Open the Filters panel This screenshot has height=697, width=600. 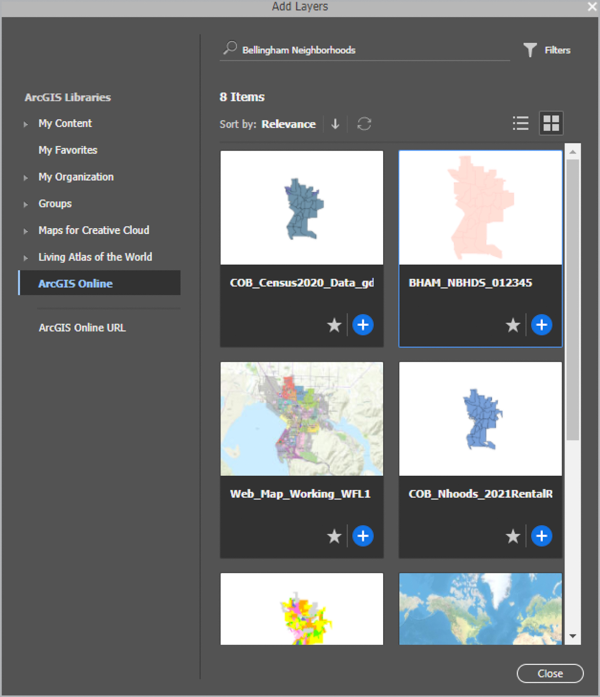pyautogui.click(x=547, y=50)
